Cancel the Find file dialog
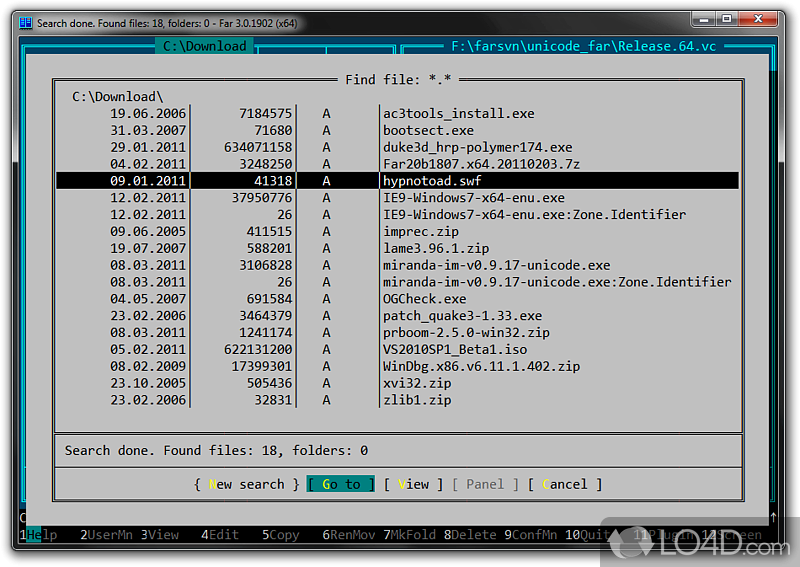 [x=564, y=484]
